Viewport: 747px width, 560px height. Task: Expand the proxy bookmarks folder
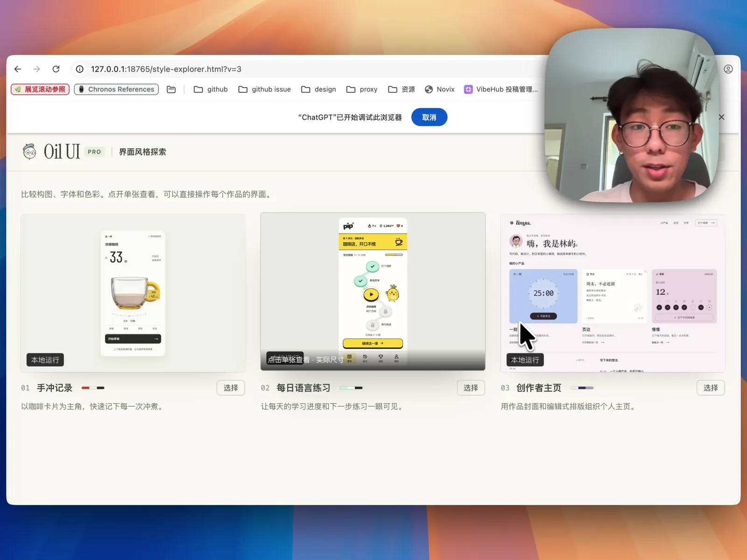click(362, 89)
